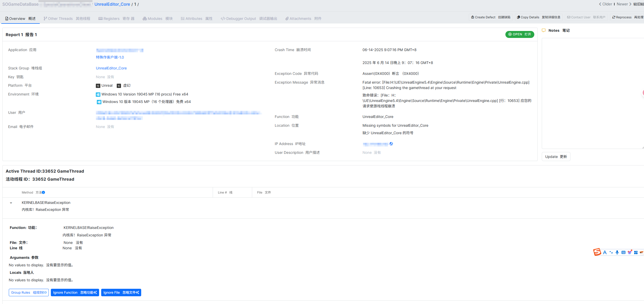Open the Stack Group UnrealEditor_Core link

click(111, 68)
